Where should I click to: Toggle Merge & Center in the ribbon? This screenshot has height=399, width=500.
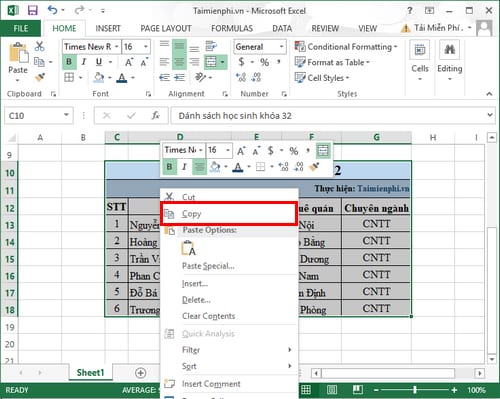tap(211, 62)
